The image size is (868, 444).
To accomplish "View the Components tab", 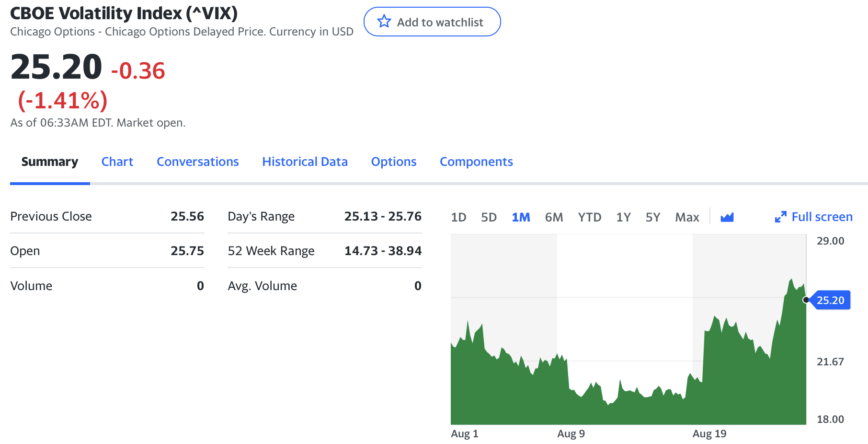I will coord(476,162).
